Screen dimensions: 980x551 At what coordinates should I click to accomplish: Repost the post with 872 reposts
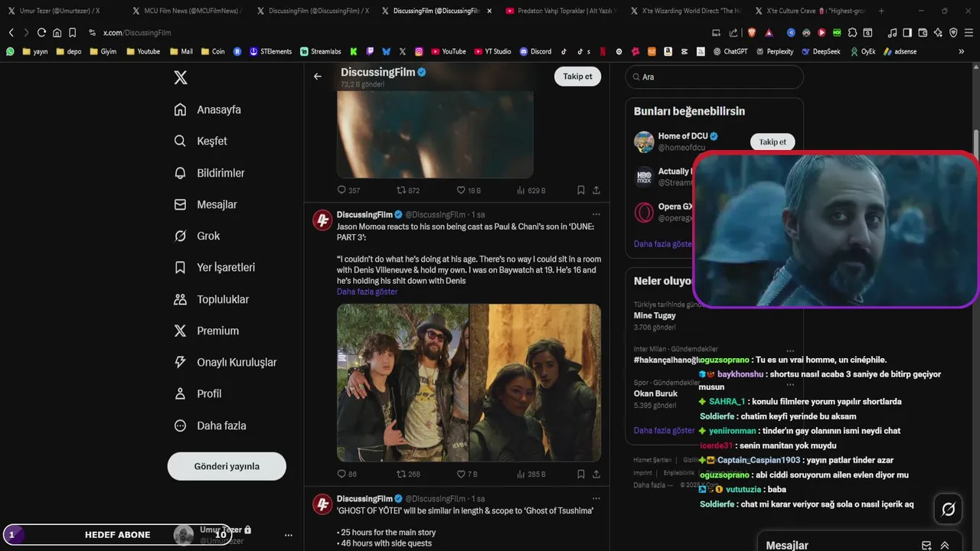pos(408,190)
